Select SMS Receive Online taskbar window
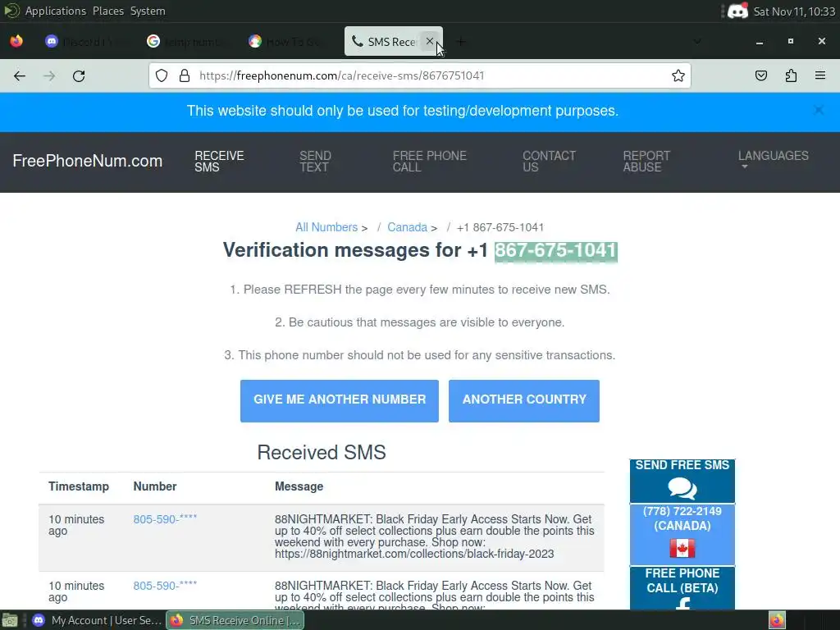The width and height of the screenshot is (840, 630). pyautogui.click(x=235, y=620)
